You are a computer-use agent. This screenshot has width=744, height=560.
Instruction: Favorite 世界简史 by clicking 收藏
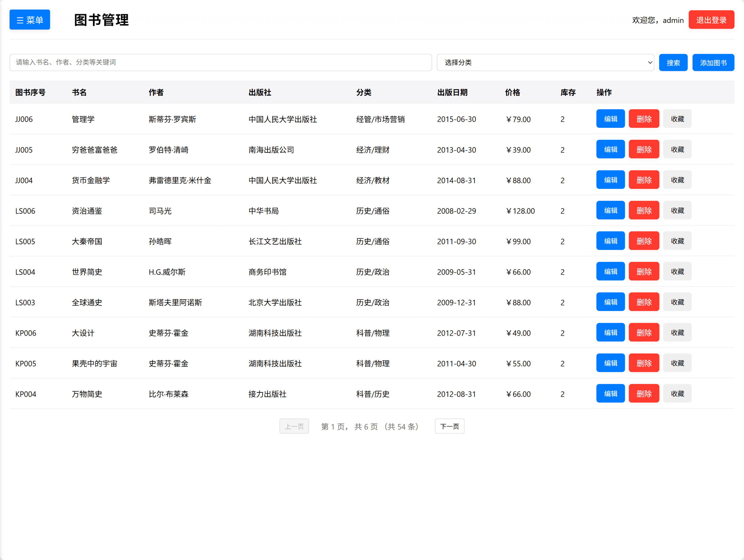click(x=677, y=271)
